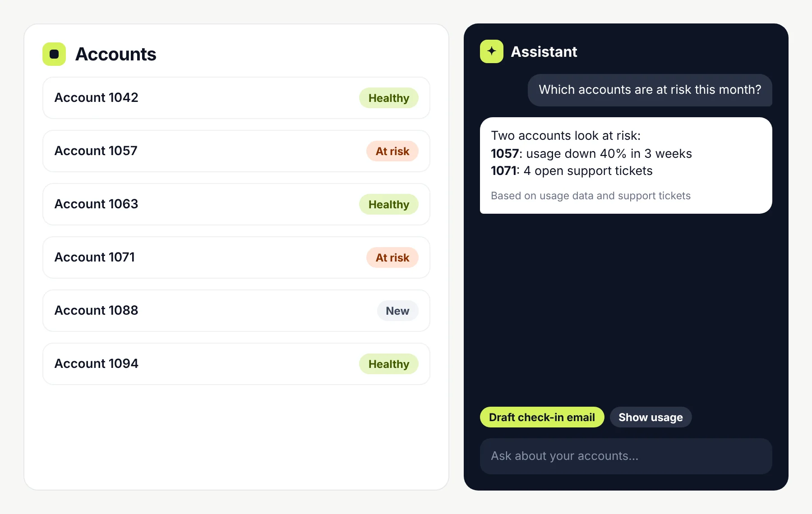Focus the Ask about your accounts input
This screenshot has height=514, width=812.
(x=626, y=456)
